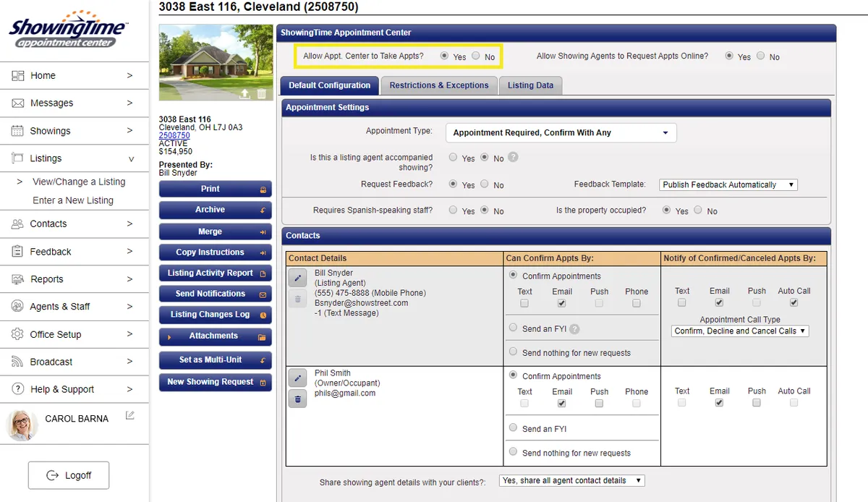868x502 pixels.
Task: Select No for Allow Appt. Center to Take Appts
Action: coord(475,56)
